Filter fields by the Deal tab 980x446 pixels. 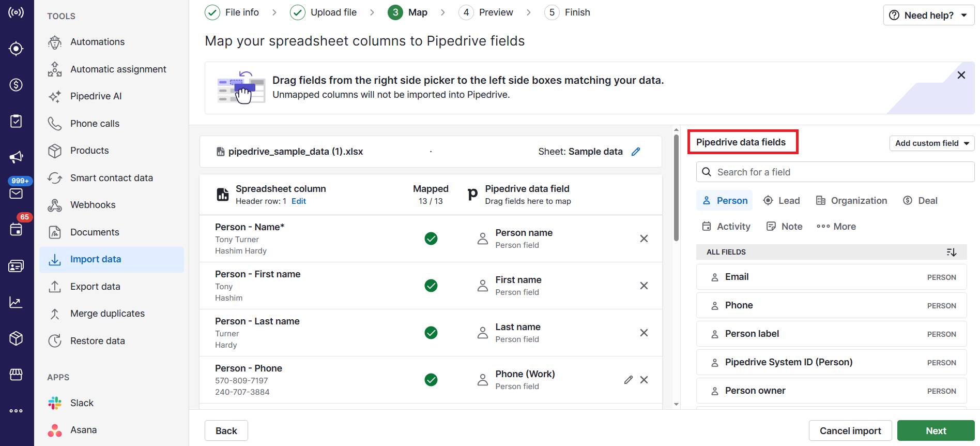pyautogui.click(x=920, y=201)
